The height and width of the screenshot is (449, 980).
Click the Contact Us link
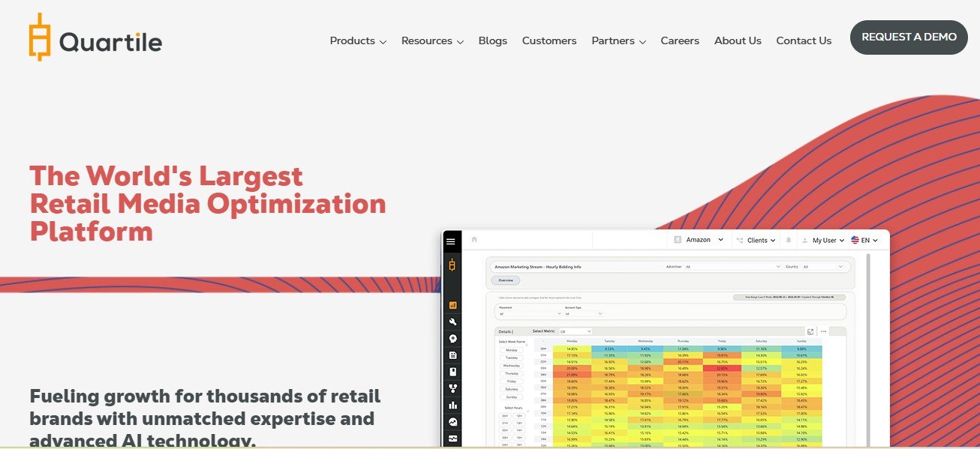pos(803,41)
